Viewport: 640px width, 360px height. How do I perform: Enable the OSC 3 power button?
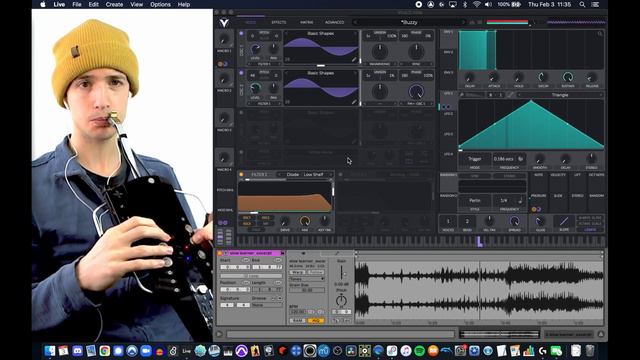point(241,113)
